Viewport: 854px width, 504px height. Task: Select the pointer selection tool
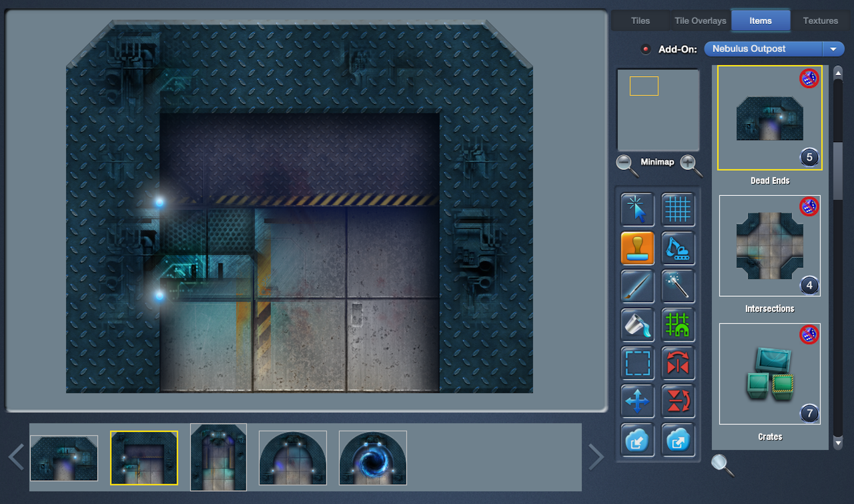click(x=637, y=210)
